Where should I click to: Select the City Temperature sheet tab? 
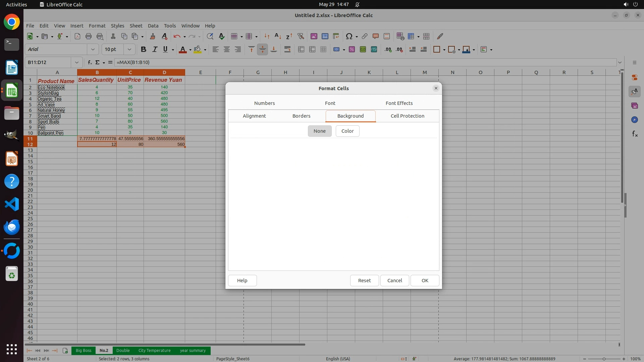tap(154, 351)
